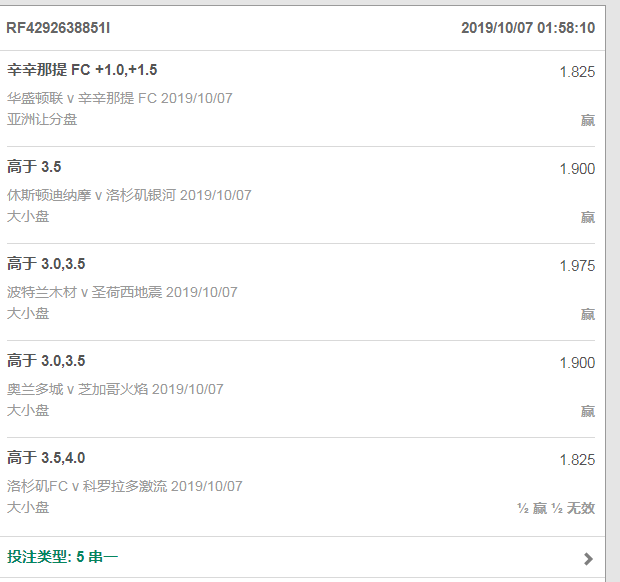Select 高于 3.5,4.0 selection title
This screenshot has height=582, width=620.
(46, 458)
